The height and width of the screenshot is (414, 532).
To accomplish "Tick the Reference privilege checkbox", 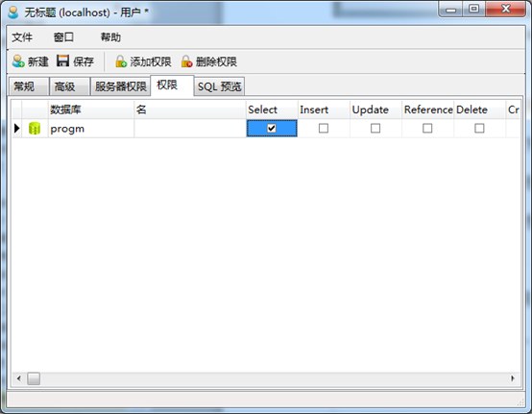I will 427,129.
